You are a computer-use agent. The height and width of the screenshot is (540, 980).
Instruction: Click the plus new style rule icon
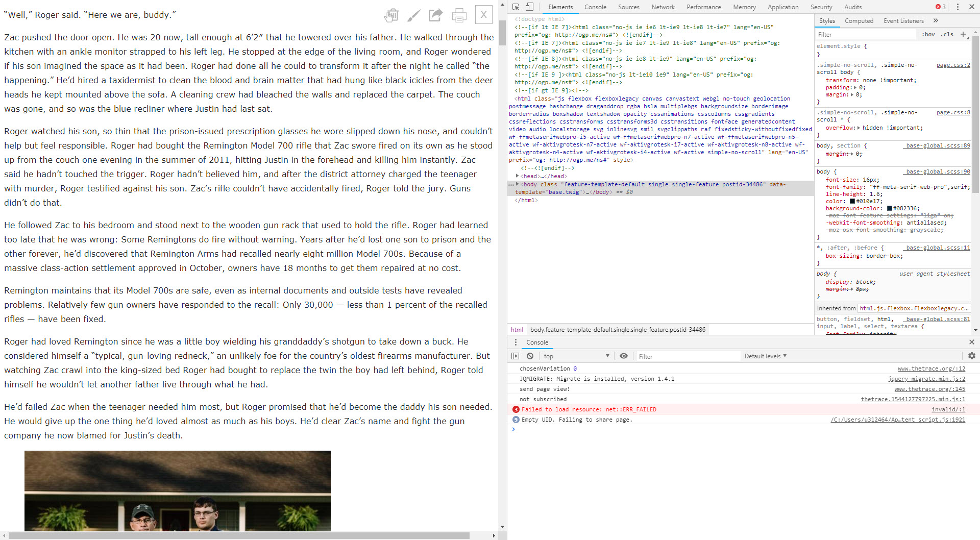coord(963,35)
